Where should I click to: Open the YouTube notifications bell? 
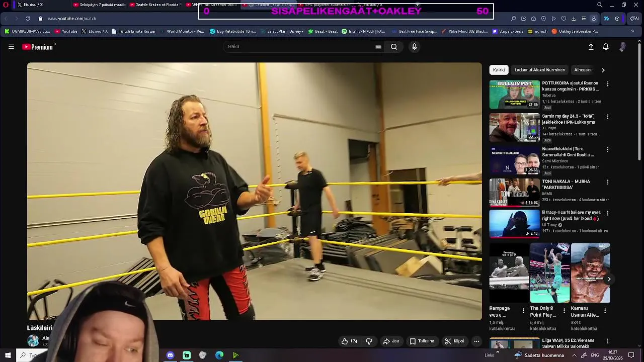[606, 47]
